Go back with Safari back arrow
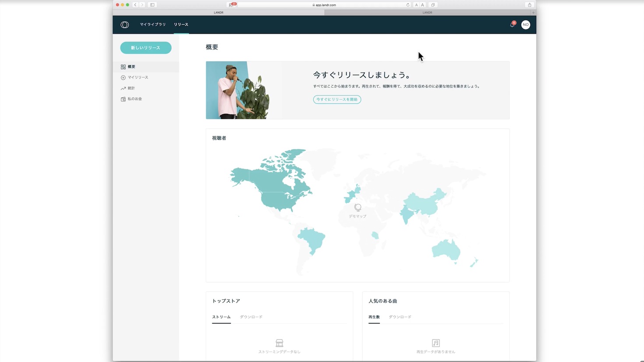 [x=135, y=5]
